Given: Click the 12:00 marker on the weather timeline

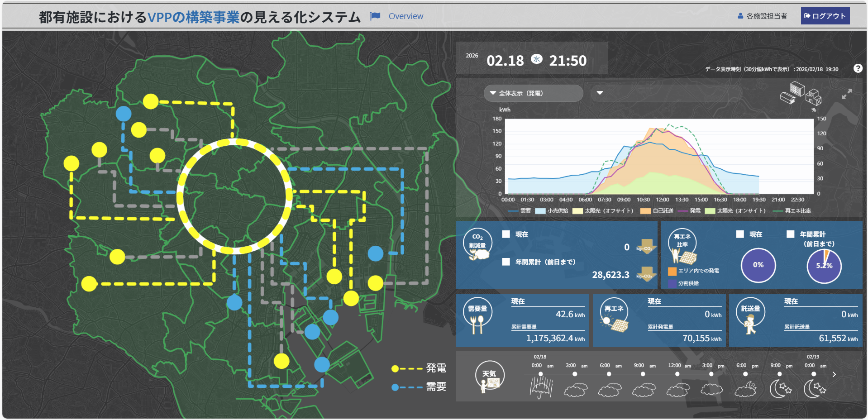Looking at the screenshot, I should (x=677, y=374).
